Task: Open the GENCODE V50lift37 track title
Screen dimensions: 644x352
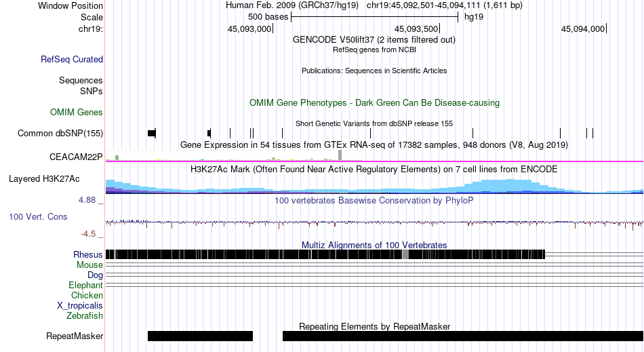Action: pyautogui.click(x=374, y=39)
